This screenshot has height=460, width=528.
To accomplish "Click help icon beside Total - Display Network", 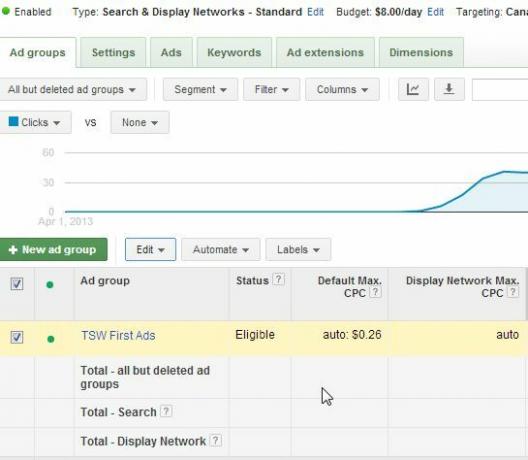I will pyautogui.click(x=216, y=440).
